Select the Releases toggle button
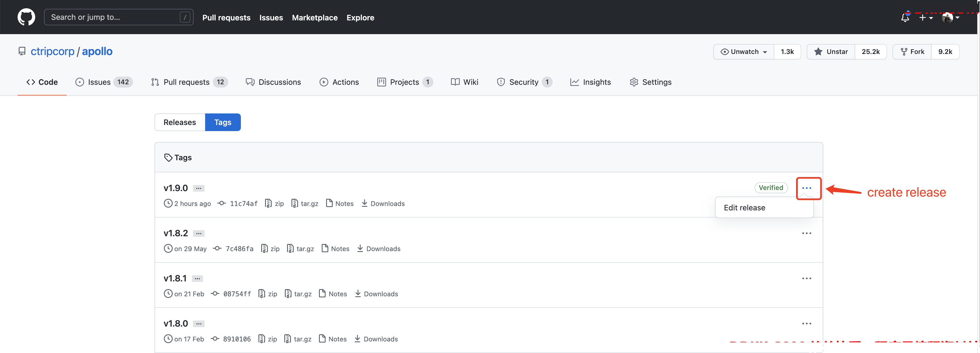The image size is (980, 353). pyautogui.click(x=180, y=122)
